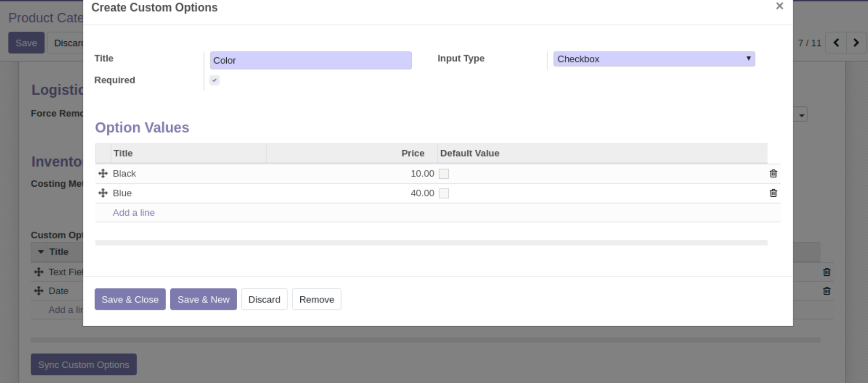Image resolution: width=868 pixels, height=383 pixels.
Task: Go to next record arrow
Action: [x=856, y=43]
